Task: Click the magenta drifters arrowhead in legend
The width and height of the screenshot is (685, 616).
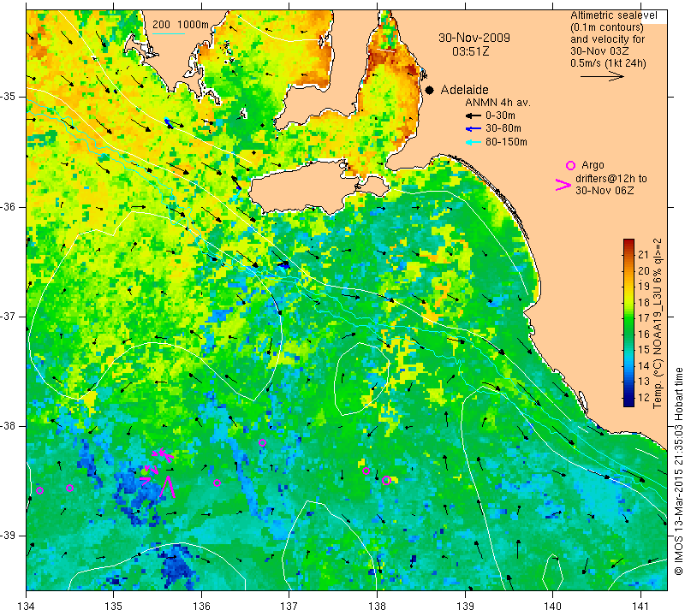Action: tap(563, 185)
